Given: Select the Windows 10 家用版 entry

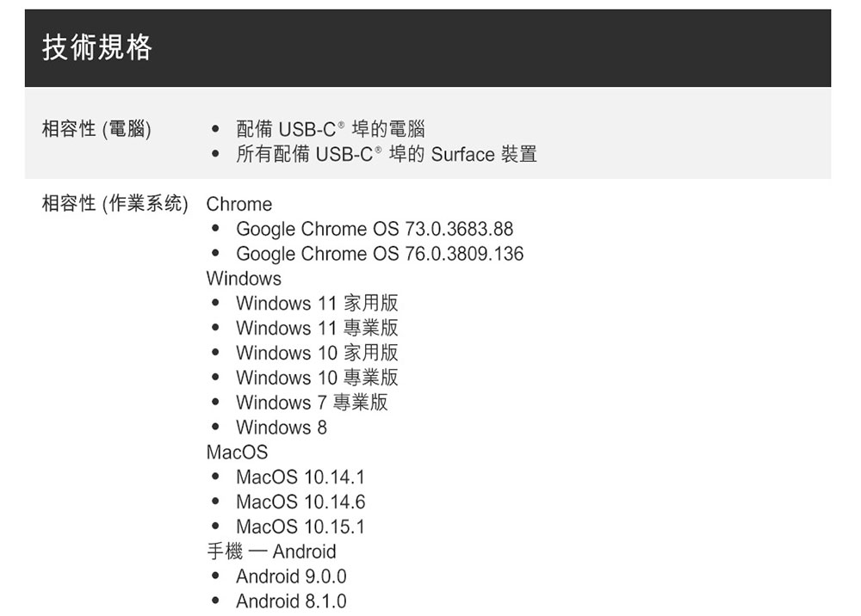Looking at the screenshot, I should pos(317,353).
